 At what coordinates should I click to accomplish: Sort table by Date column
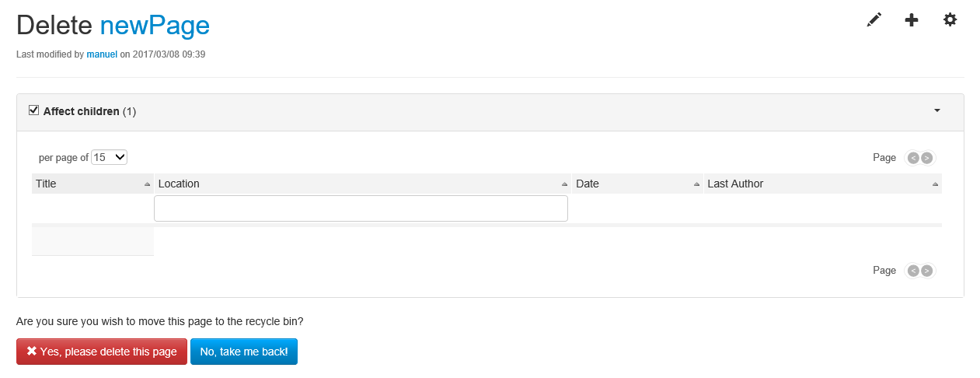click(637, 184)
